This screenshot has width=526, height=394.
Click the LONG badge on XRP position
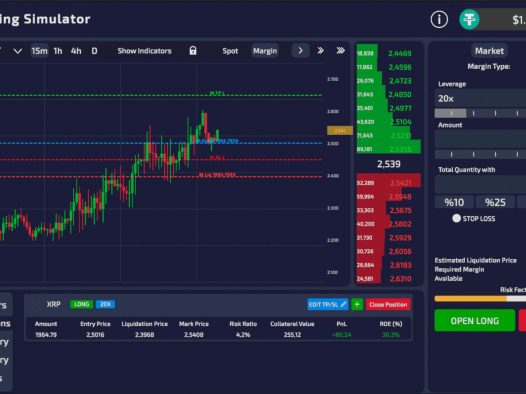(x=82, y=304)
